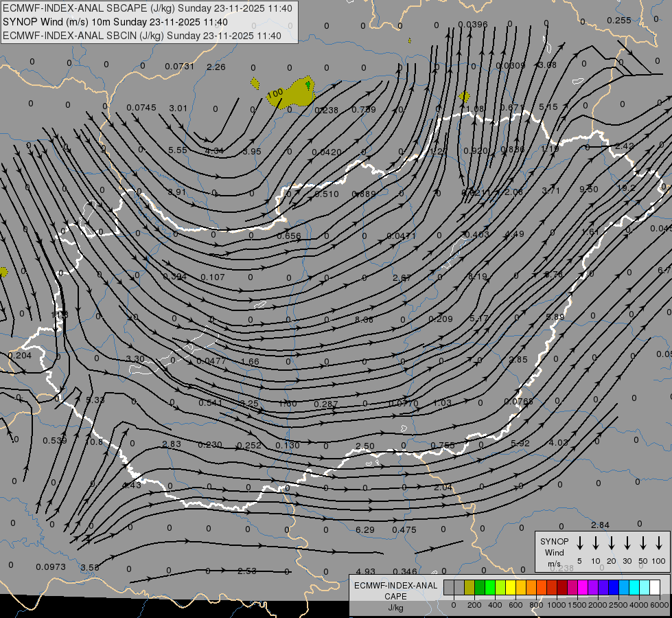
Task: Click the map value '0.0745'
Action: pos(141,107)
